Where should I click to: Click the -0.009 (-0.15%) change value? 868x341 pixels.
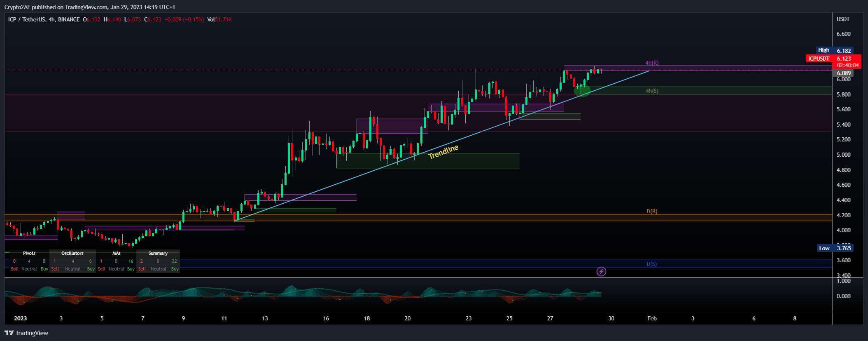pos(184,19)
